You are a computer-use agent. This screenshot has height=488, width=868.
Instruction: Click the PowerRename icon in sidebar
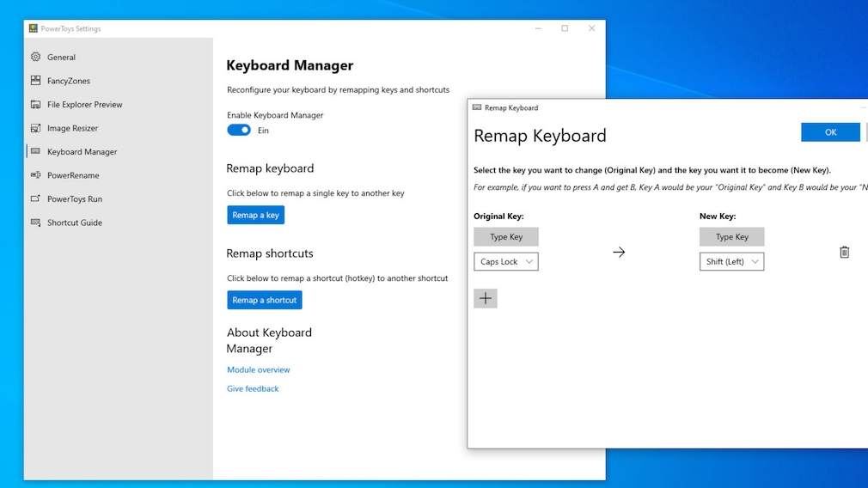point(36,175)
